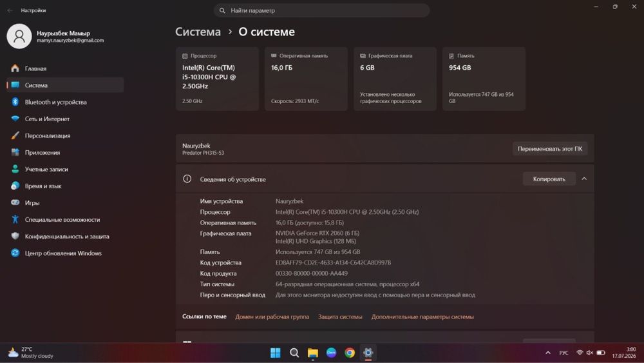Click Intel(R) UHD Graphics (128 МБ) text
This screenshot has width=644, height=363.
pos(316,241)
